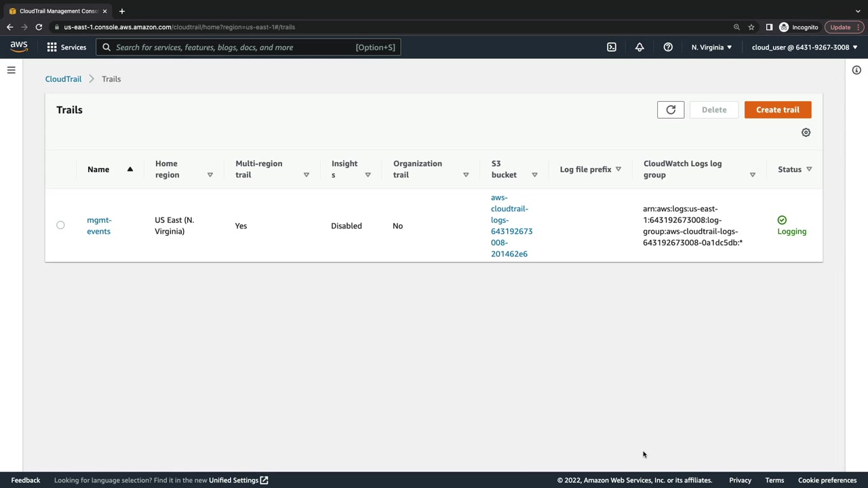This screenshot has height=488, width=868.
Task: Open the help question mark icon
Action: click(x=668, y=47)
